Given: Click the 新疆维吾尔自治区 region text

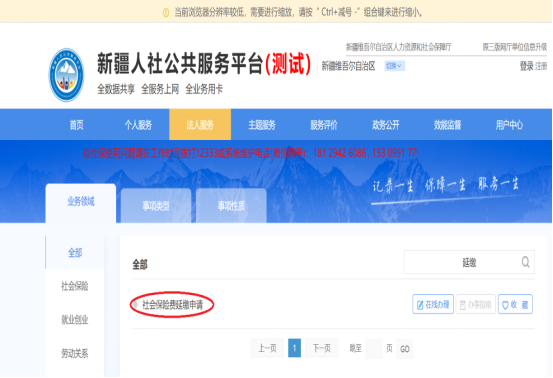Looking at the screenshot, I should coord(348,66).
